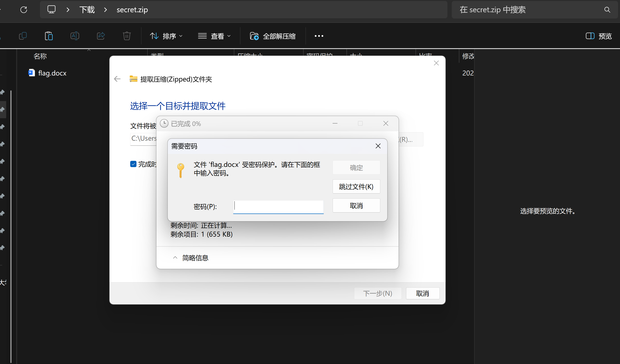Click the share icon in the toolbar
620x364 pixels.
(x=101, y=36)
